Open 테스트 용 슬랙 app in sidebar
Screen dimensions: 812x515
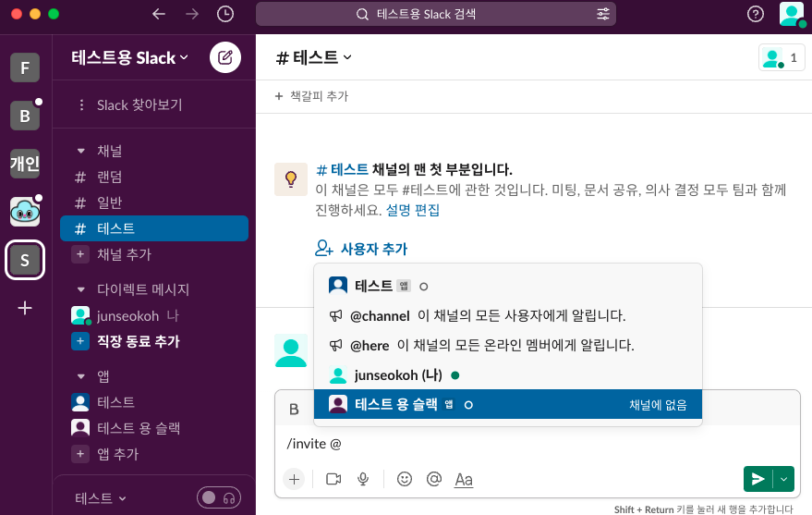click(x=154, y=428)
